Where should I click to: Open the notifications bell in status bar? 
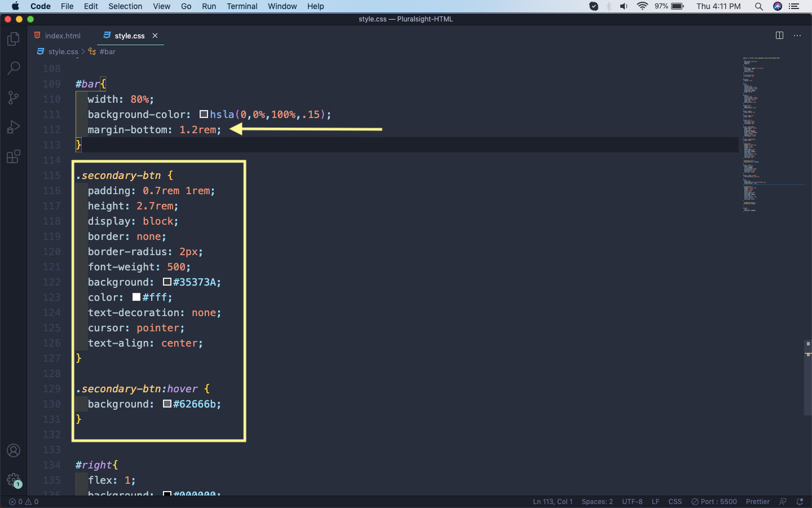(800, 501)
